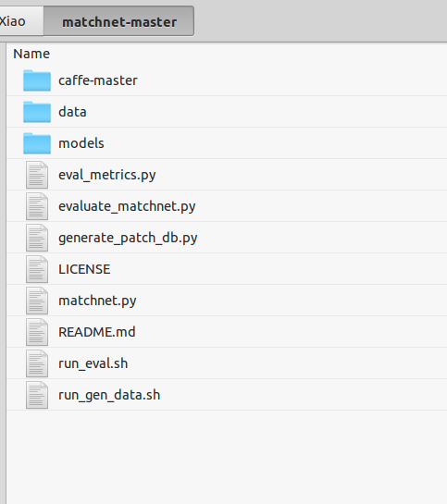The height and width of the screenshot is (504, 447).
Task: Select the LICENSE file name
Action: pyautogui.click(x=84, y=269)
